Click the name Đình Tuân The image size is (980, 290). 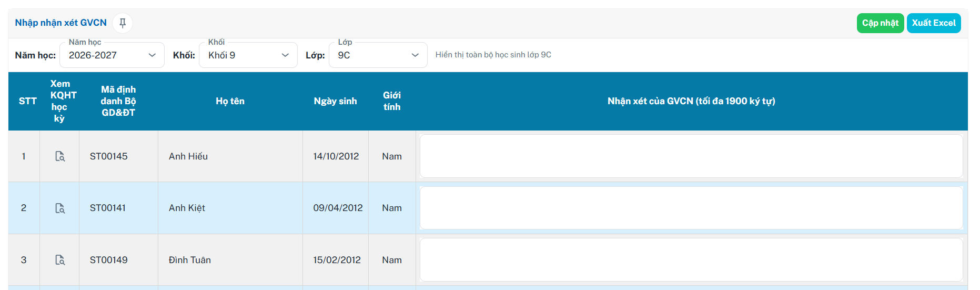[x=190, y=260]
